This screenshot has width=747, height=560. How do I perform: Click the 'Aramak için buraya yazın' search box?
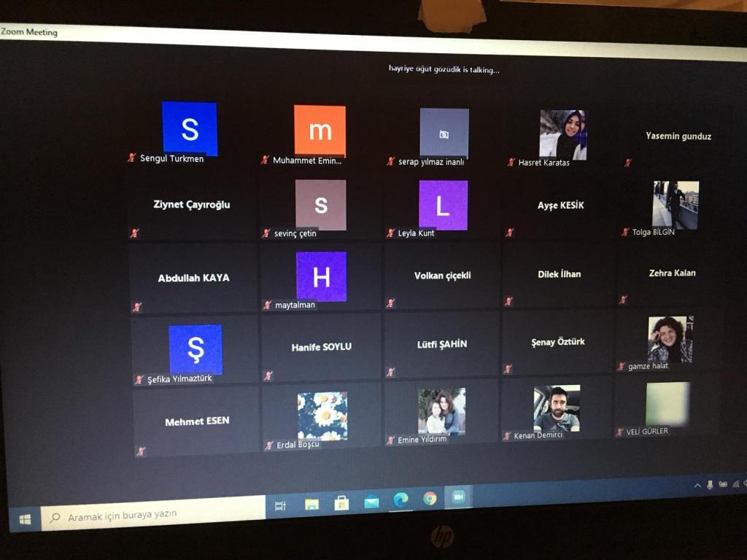tap(153, 515)
